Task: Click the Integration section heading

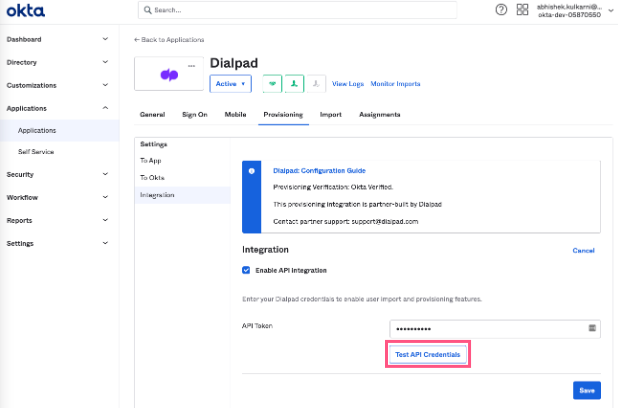Action: click(x=265, y=250)
